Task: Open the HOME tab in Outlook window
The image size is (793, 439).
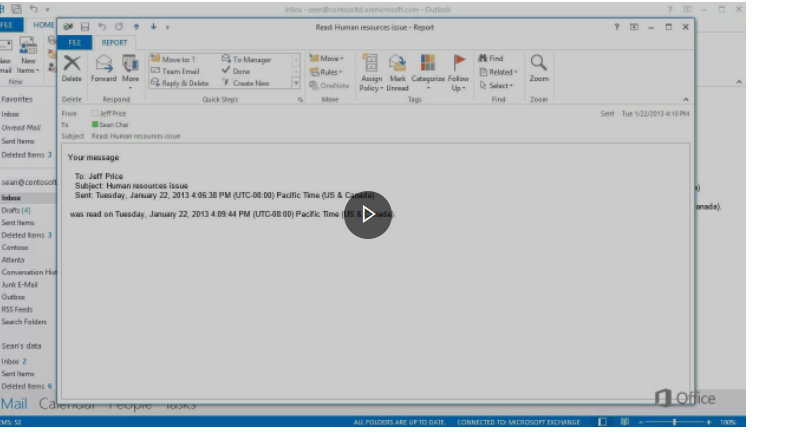Action: tap(43, 25)
